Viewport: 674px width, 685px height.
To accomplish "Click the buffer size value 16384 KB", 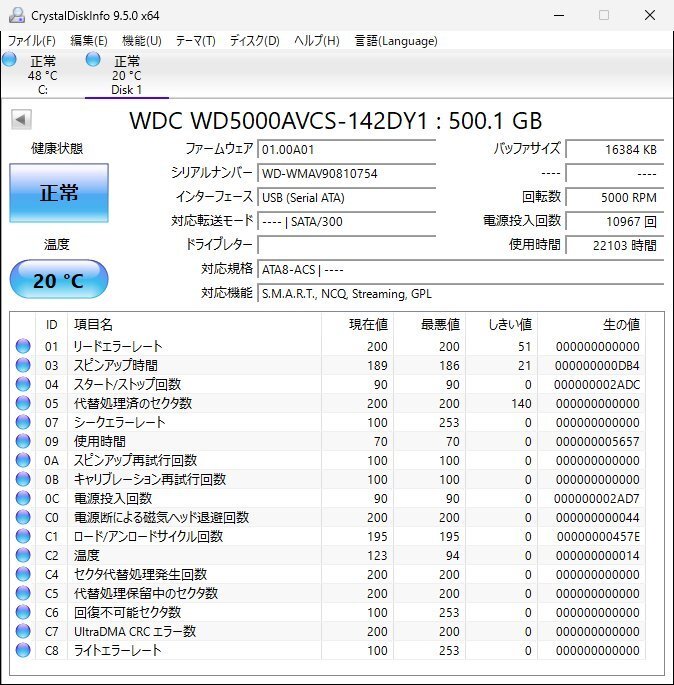I will pyautogui.click(x=615, y=149).
